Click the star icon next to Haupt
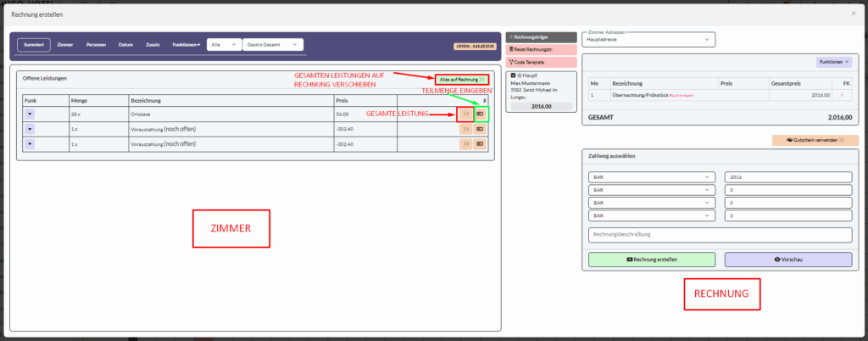Image resolution: width=868 pixels, height=341 pixels. tap(518, 75)
